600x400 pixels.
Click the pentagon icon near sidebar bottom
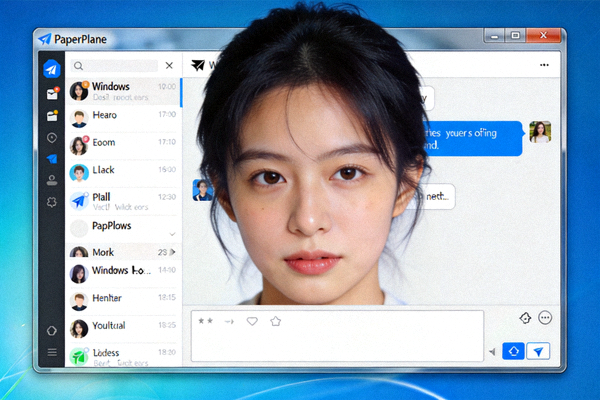[52, 330]
